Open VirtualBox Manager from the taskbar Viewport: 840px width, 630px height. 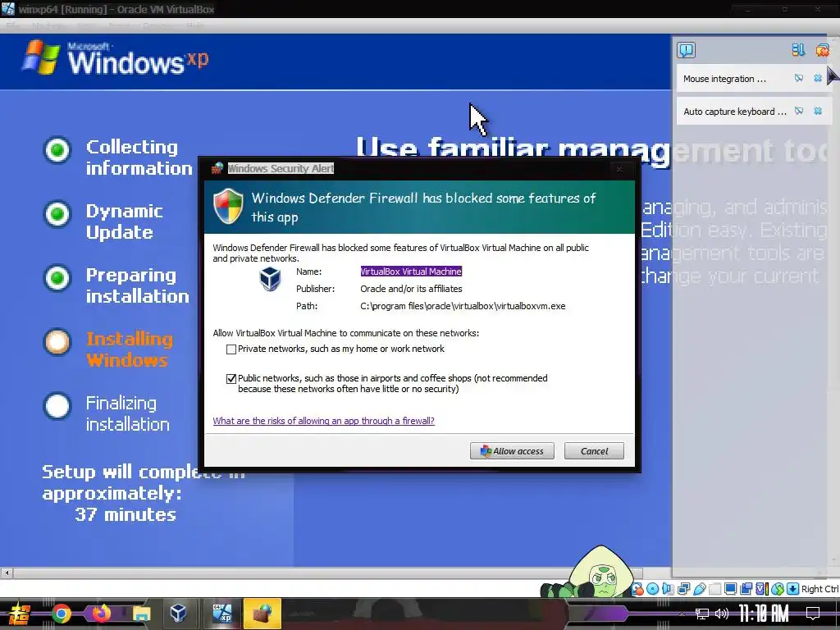tap(178, 614)
